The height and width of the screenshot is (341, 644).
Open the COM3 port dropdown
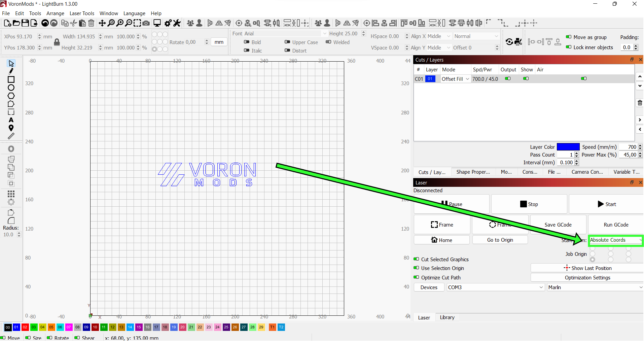click(495, 287)
